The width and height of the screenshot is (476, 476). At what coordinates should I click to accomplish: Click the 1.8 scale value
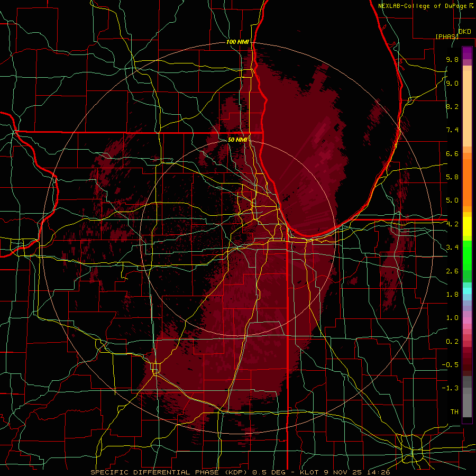(452, 295)
